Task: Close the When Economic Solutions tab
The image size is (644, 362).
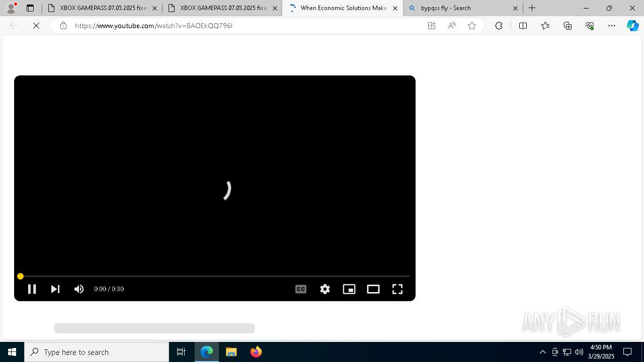Action: (x=395, y=8)
